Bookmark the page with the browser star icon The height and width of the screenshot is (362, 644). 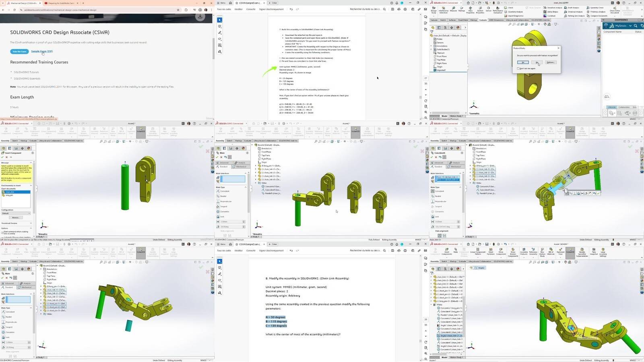coord(178,10)
